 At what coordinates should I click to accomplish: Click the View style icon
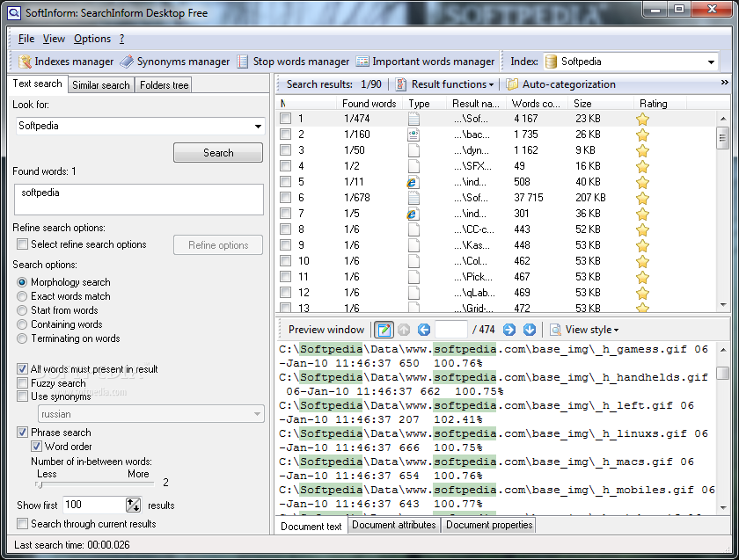click(x=556, y=330)
